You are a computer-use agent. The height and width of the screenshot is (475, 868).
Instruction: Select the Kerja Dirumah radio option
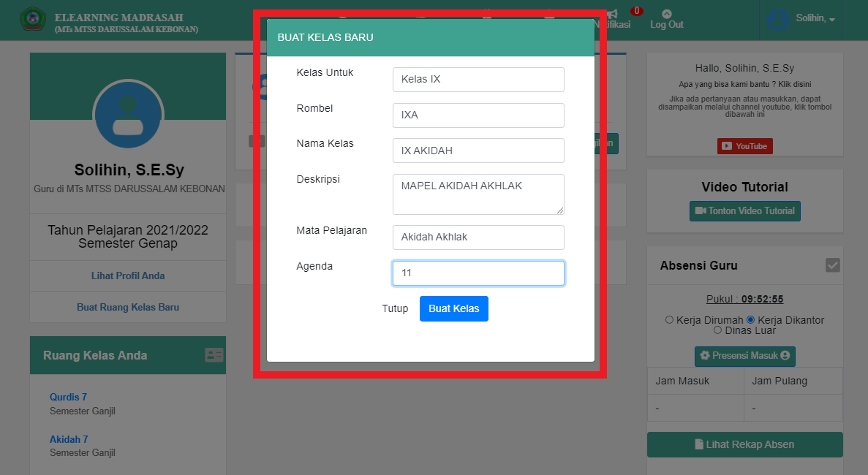point(669,320)
